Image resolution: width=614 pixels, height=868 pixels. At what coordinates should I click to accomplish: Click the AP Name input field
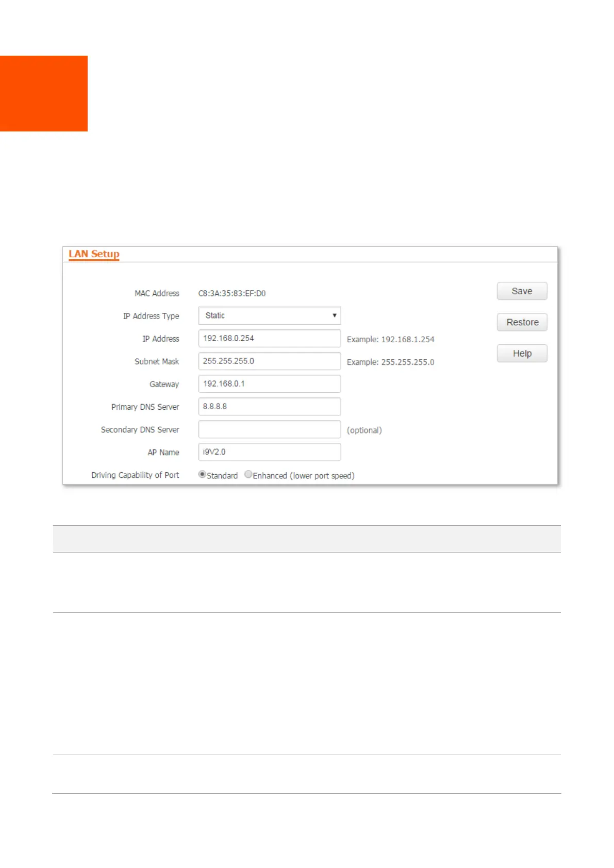tap(270, 452)
